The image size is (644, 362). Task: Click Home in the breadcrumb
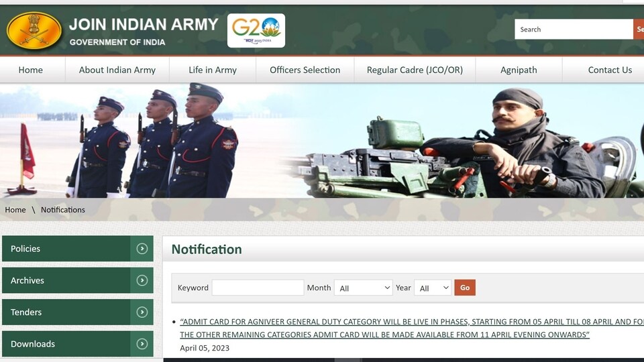coord(15,210)
